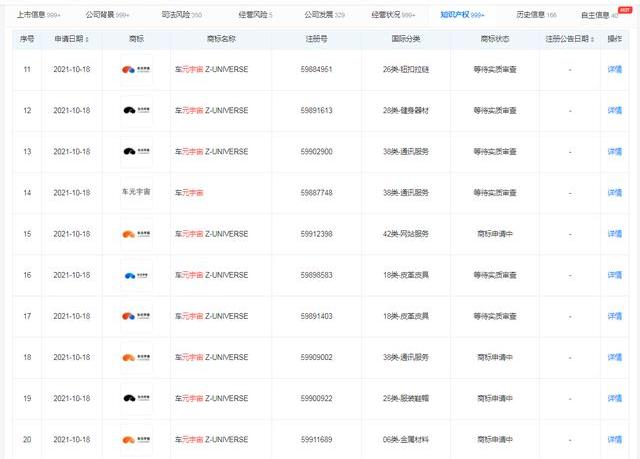Select registration number 59898583

click(316, 275)
